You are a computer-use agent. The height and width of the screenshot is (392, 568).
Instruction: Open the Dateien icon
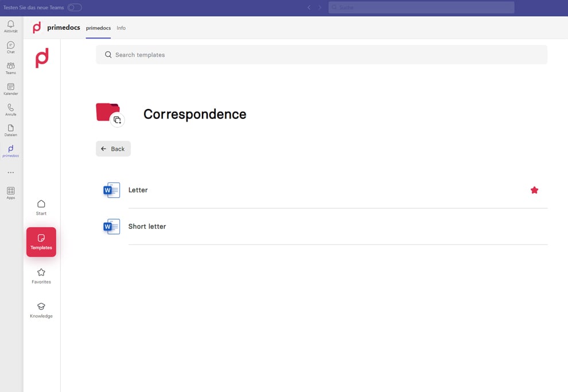tap(10, 129)
